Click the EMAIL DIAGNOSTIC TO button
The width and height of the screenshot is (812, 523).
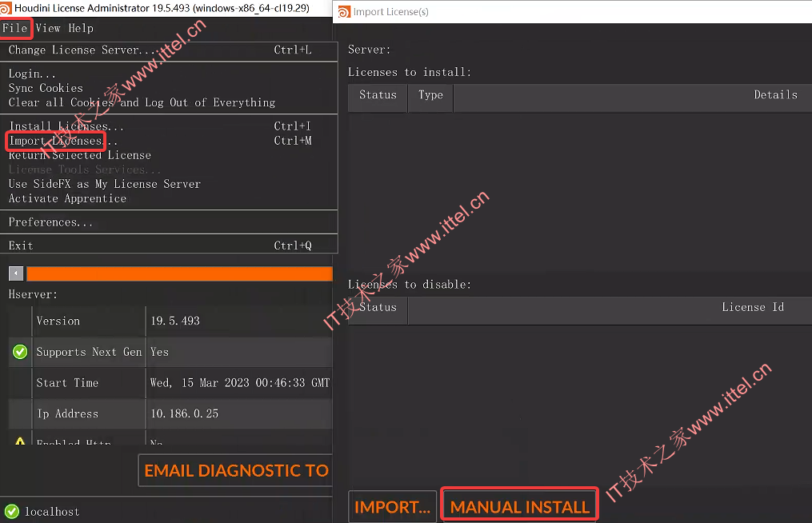tap(236, 471)
